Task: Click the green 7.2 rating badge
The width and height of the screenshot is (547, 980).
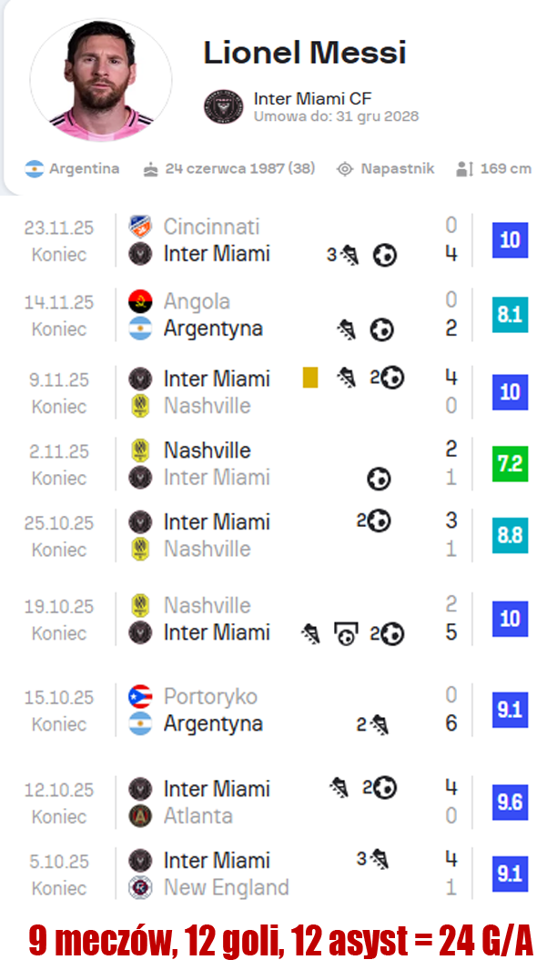Action: pos(510,464)
